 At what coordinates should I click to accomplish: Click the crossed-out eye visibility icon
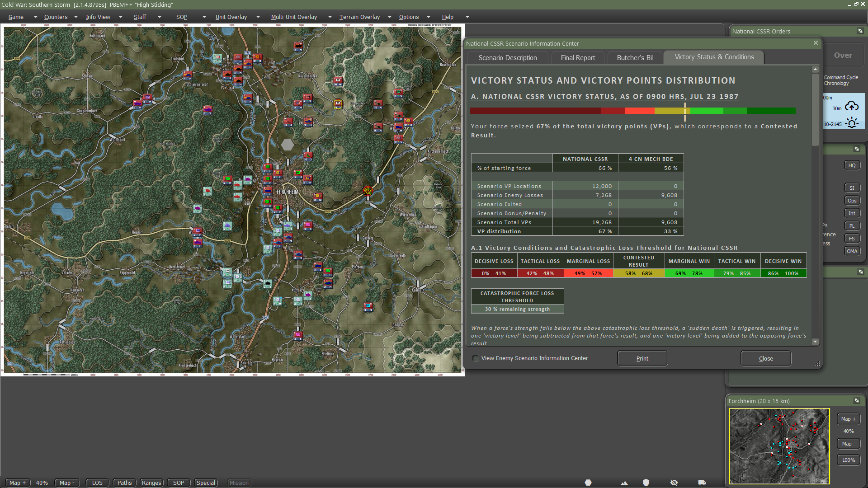674,483
